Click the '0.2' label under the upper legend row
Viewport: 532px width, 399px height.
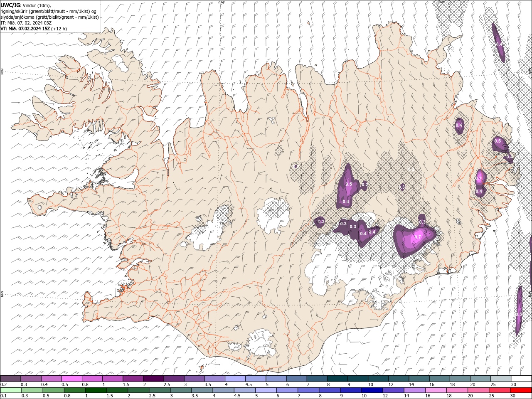coord(3,384)
